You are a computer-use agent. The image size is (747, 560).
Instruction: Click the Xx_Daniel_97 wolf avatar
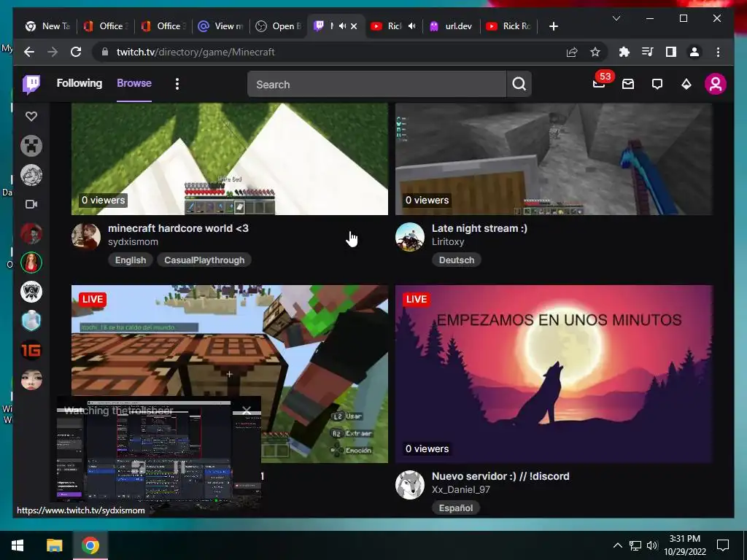(410, 485)
